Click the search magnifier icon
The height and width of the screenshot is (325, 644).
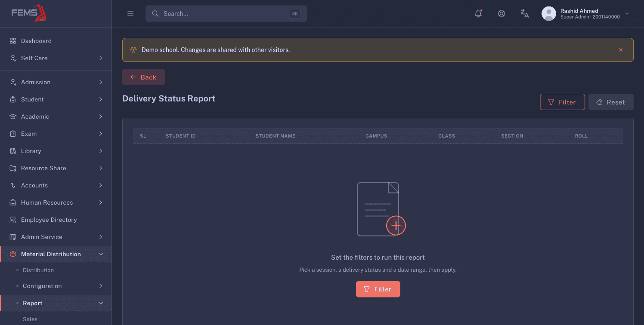[155, 14]
